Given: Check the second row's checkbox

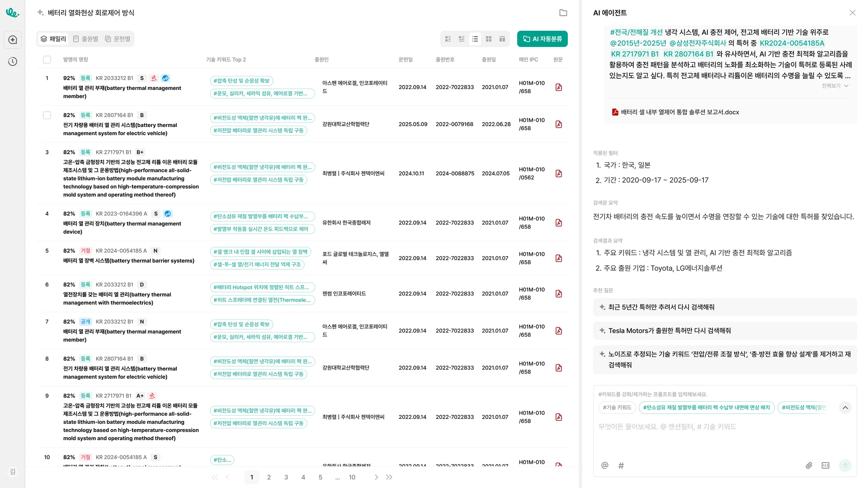Looking at the screenshot, I should point(47,115).
